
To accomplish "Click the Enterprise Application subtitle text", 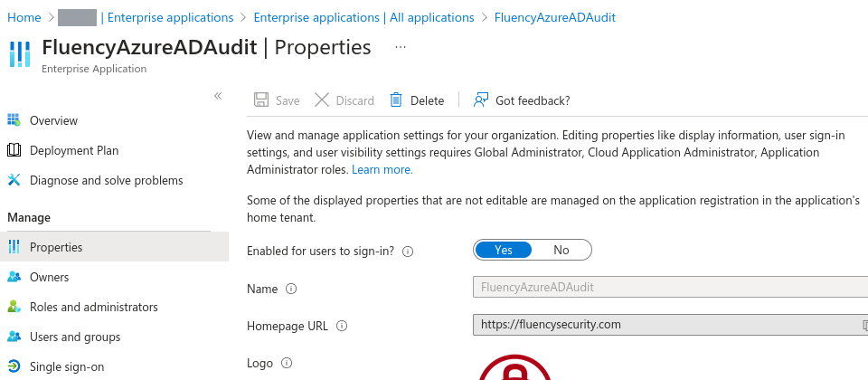I will pos(94,69).
